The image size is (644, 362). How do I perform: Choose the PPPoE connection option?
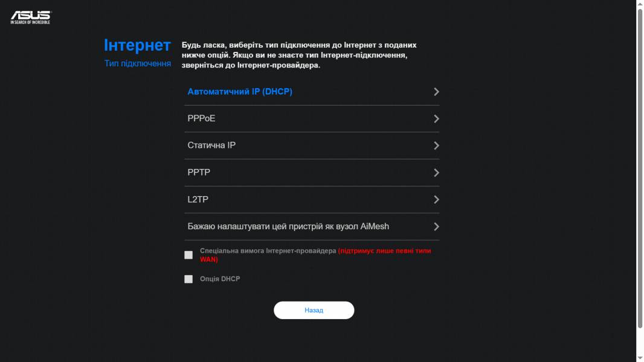312,119
